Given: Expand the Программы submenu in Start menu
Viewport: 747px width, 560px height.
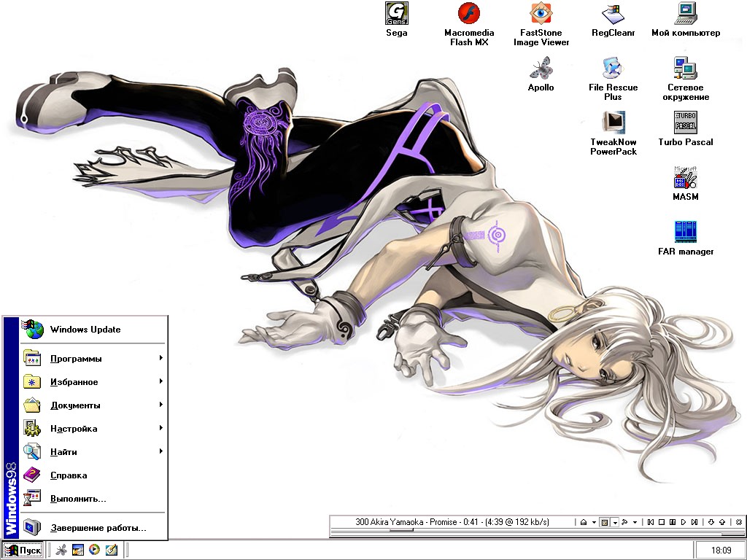Looking at the screenshot, I should pos(160,358).
